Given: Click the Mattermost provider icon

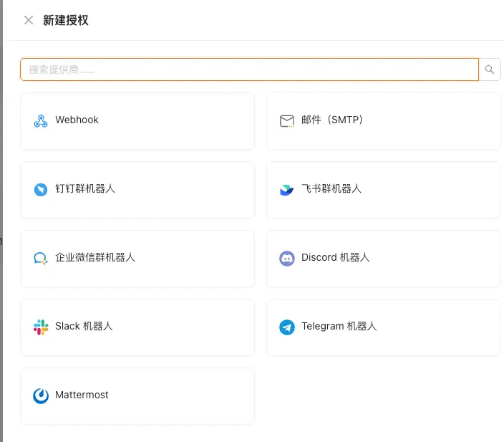Looking at the screenshot, I should (x=41, y=396).
